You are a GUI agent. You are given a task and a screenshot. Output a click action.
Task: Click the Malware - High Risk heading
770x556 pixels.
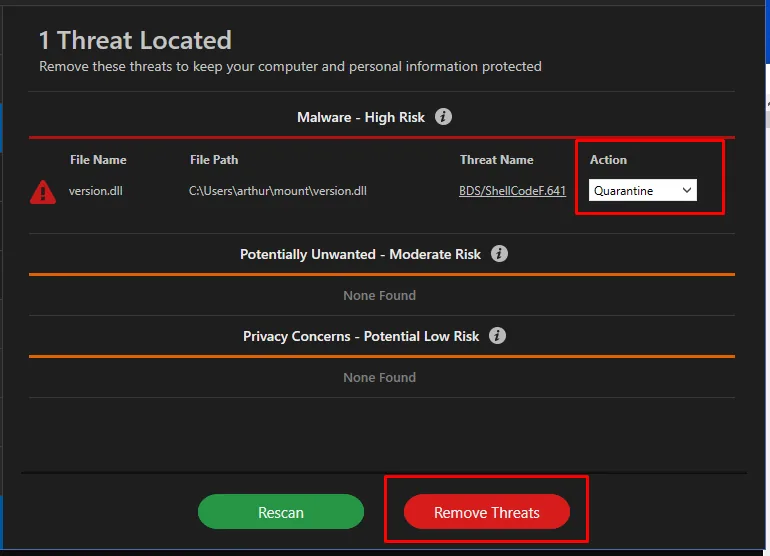coord(361,117)
